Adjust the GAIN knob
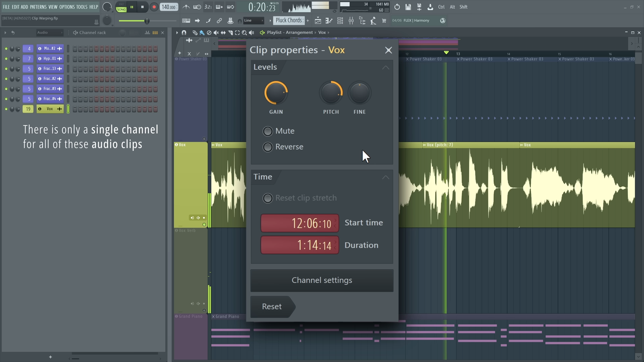Screen dimensions: 644x362 pos(276,93)
